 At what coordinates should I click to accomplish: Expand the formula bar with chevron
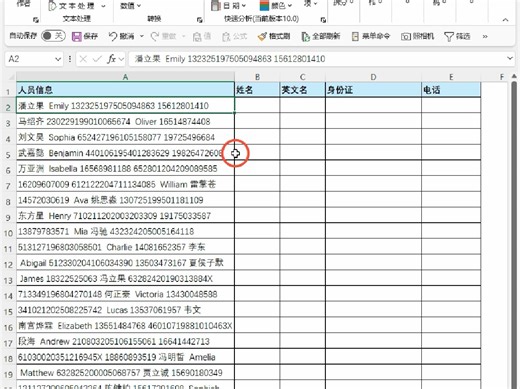(510, 59)
